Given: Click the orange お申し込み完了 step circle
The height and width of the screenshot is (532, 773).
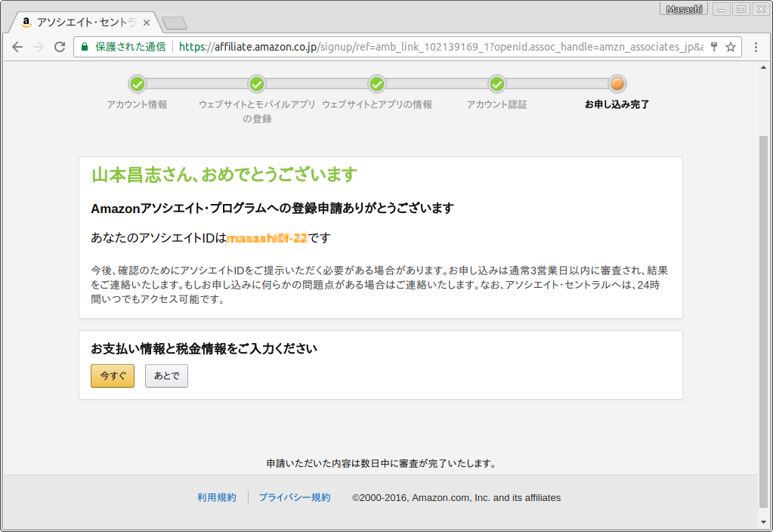Looking at the screenshot, I should click(x=617, y=85).
